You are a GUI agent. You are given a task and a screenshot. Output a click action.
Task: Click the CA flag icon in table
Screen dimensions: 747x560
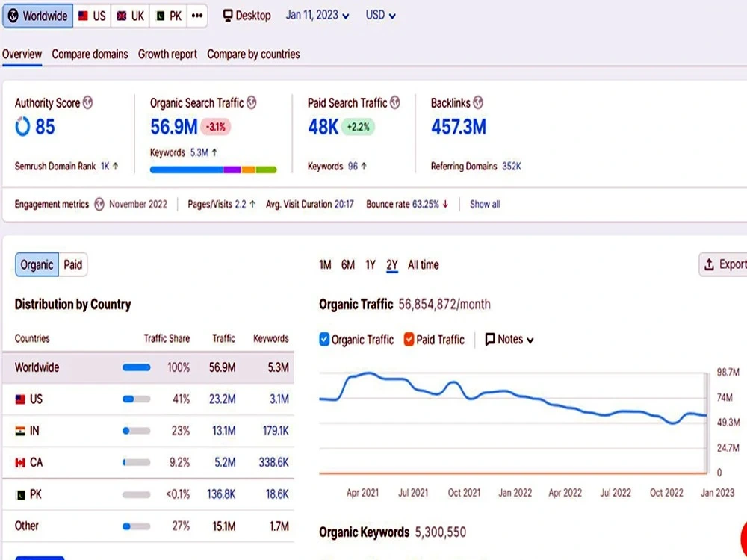tap(20, 462)
